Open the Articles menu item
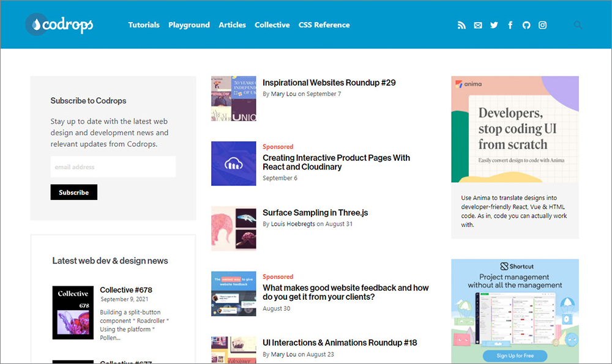 click(x=232, y=24)
